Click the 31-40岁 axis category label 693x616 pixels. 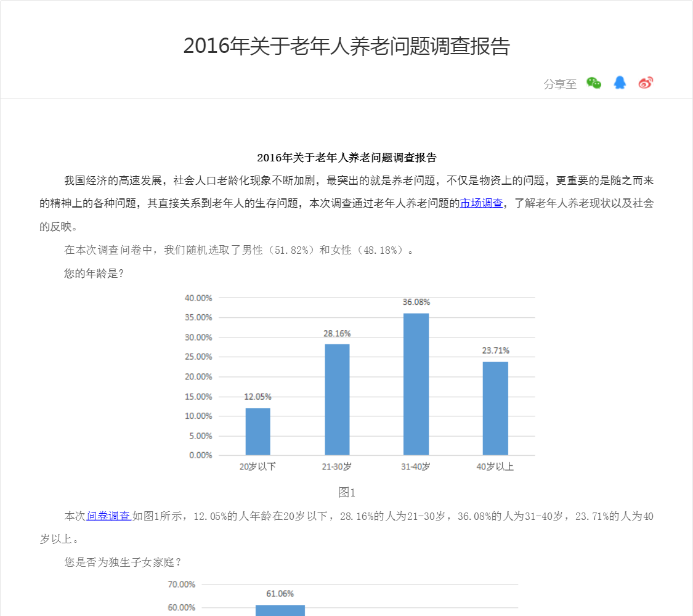click(x=415, y=467)
